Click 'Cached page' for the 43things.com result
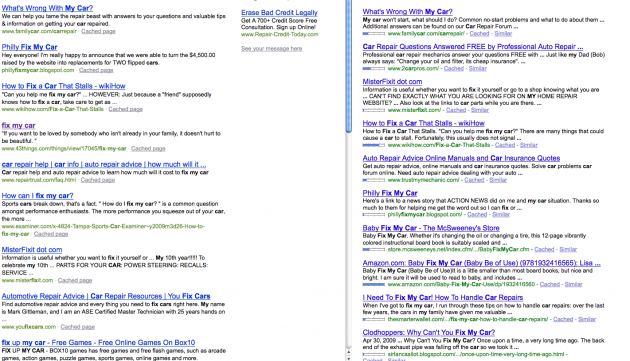This screenshot has width=630, height=361. coord(148,149)
